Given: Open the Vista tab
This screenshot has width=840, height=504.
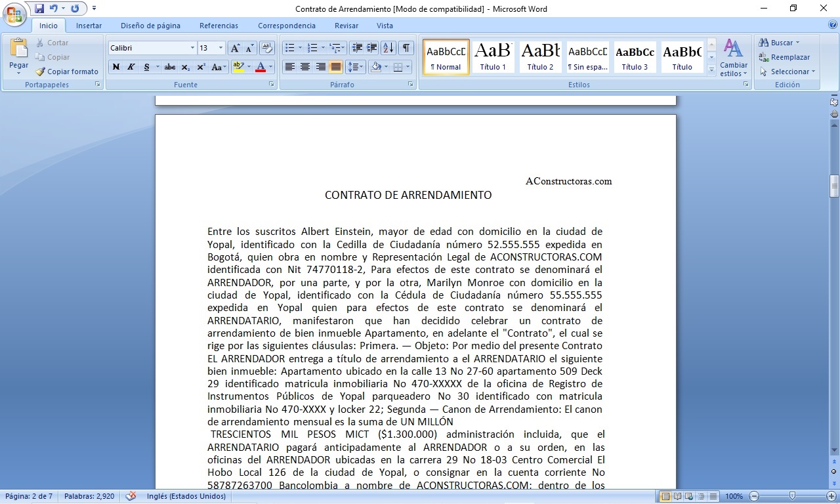Looking at the screenshot, I should [x=385, y=26].
